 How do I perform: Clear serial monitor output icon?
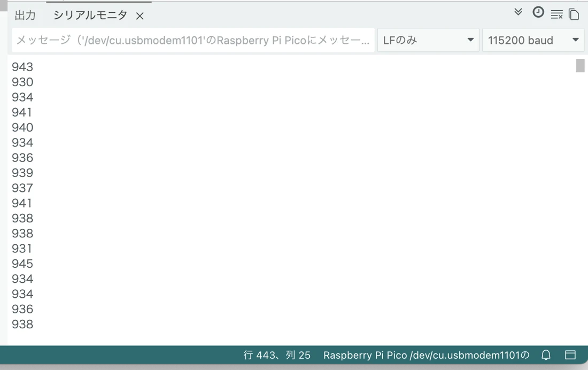(556, 14)
